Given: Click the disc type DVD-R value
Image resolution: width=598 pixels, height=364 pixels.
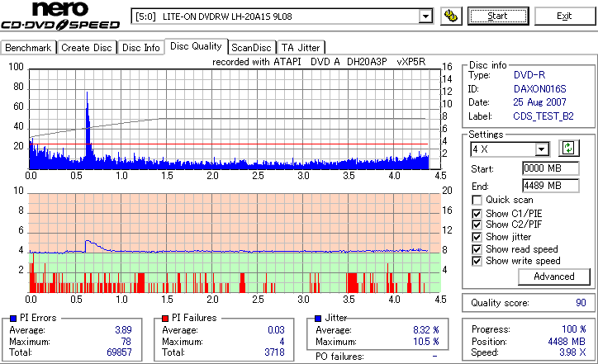Looking at the screenshot, I should pyautogui.click(x=529, y=75).
